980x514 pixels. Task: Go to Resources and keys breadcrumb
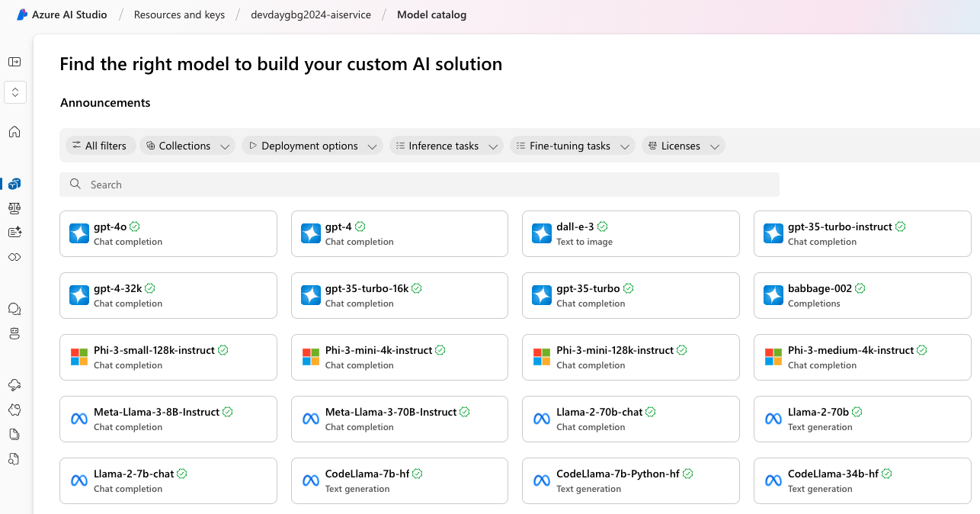coord(179,14)
